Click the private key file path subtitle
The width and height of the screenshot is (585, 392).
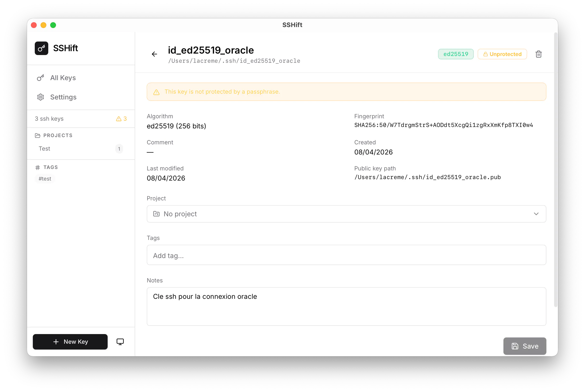pos(234,61)
